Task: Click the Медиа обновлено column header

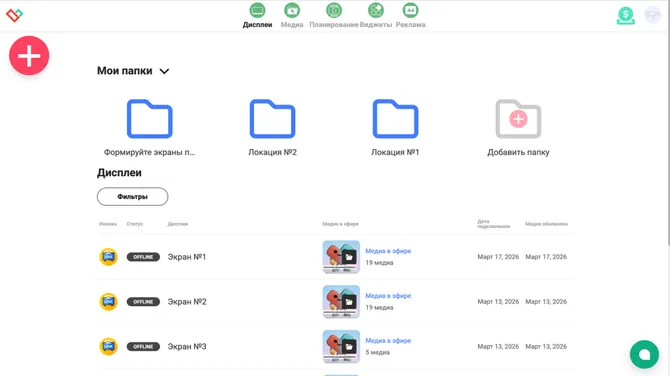Action: coord(547,224)
